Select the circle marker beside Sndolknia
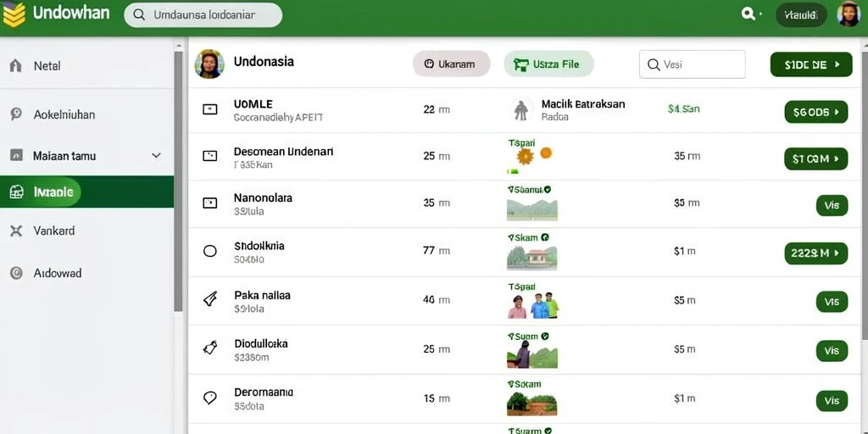The width and height of the screenshot is (868, 434). click(x=210, y=251)
